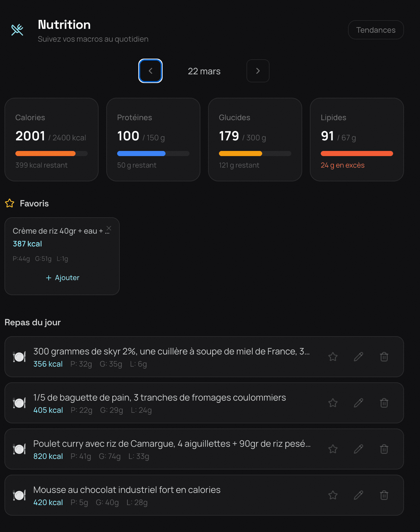Go to the next day with right chevron
The height and width of the screenshot is (532, 420).
tap(258, 71)
